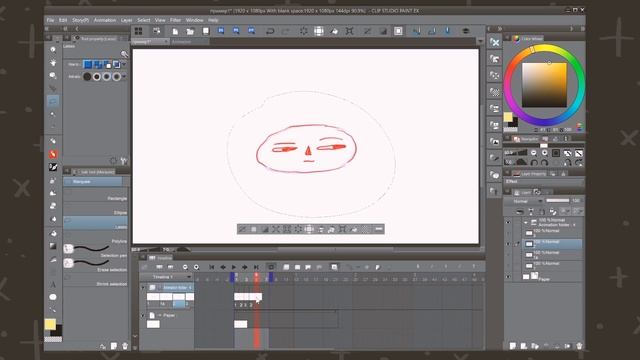Click Scale/Rotate icon on selection launcher
The height and width of the screenshot is (360, 640).
pyautogui.click(x=343, y=229)
